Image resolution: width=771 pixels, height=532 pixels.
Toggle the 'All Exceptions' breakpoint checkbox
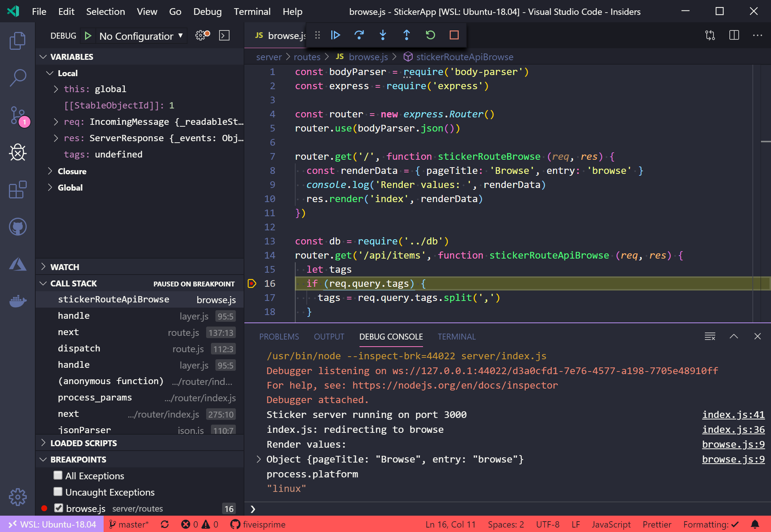(x=57, y=475)
